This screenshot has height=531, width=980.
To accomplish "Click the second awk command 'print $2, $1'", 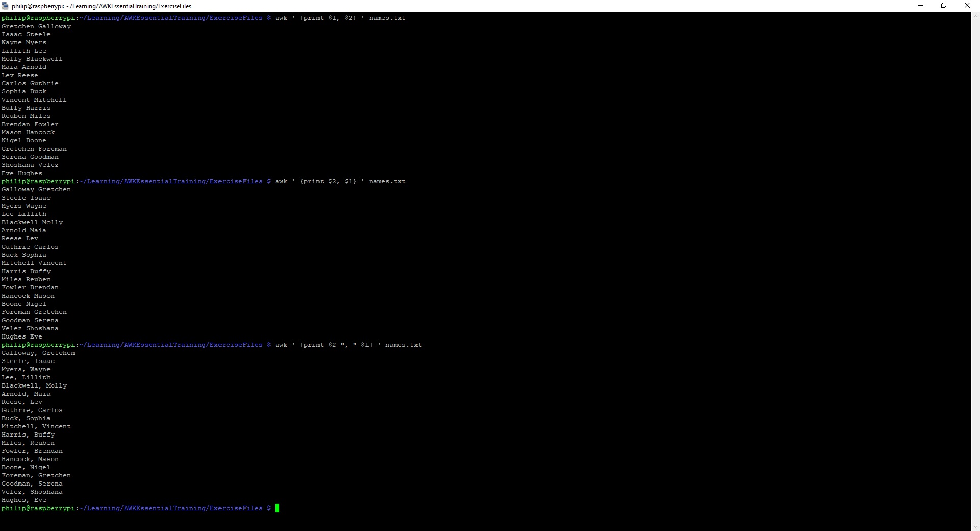I will click(340, 181).
